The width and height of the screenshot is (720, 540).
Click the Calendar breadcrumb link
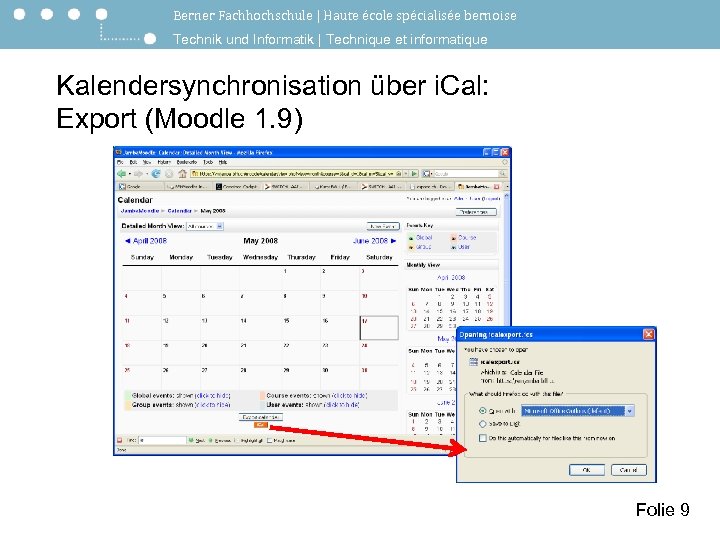point(180,211)
